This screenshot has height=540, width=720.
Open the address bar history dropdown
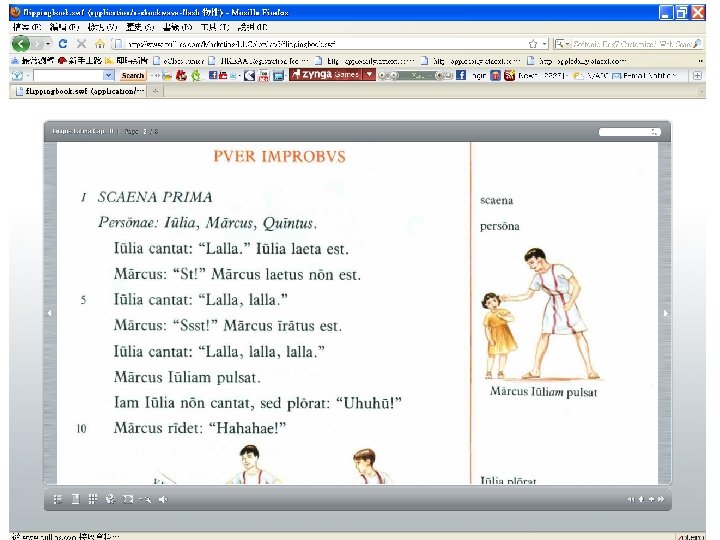point(545,44)
